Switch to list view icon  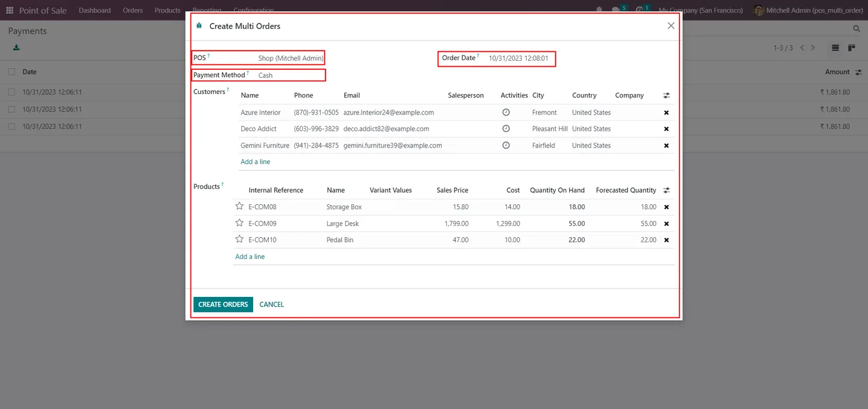(835, 48)
